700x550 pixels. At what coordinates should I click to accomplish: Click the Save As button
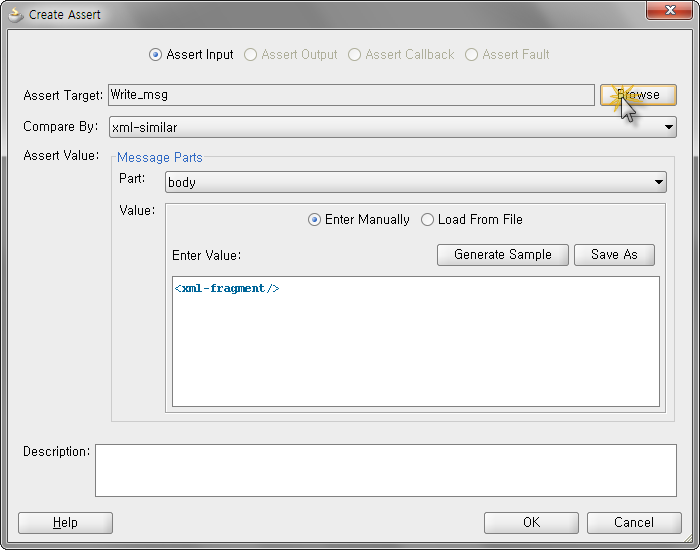[x=614, y=255]
